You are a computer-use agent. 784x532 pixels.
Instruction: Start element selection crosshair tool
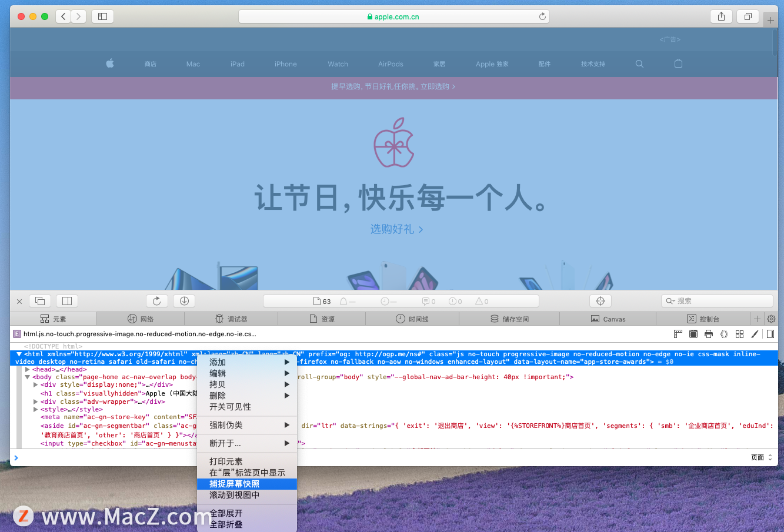pos(600,301)
